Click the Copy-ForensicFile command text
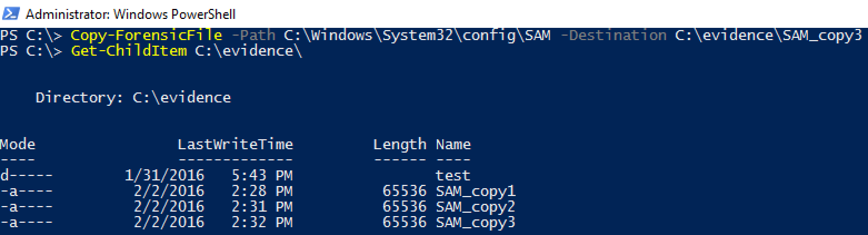The image size is (868, 235). coord(147,36)
